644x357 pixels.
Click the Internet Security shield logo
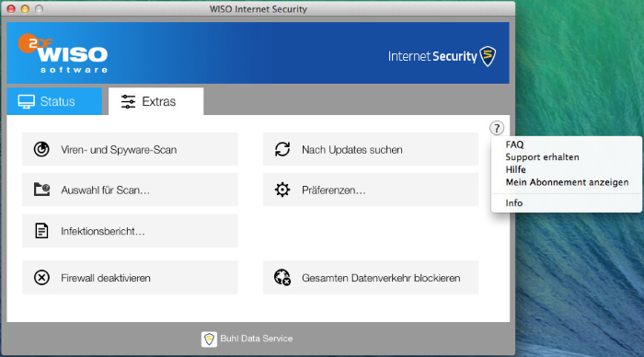click(x=488, y=56)
